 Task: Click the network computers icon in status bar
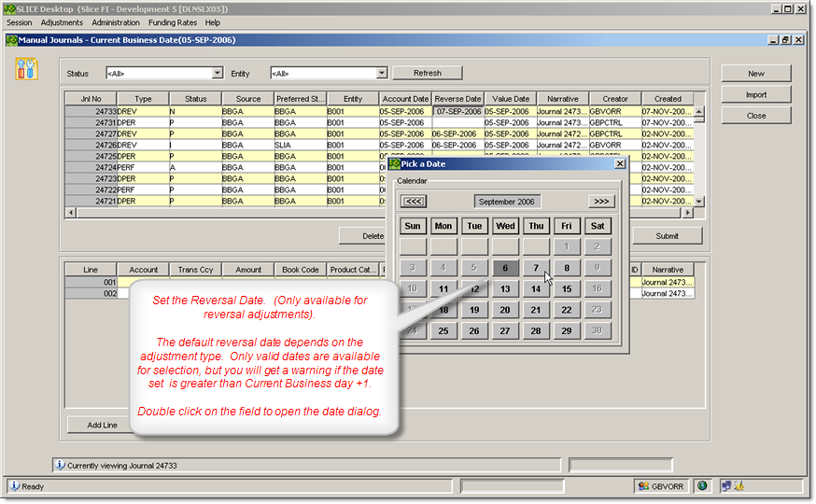tap(725, 486)
